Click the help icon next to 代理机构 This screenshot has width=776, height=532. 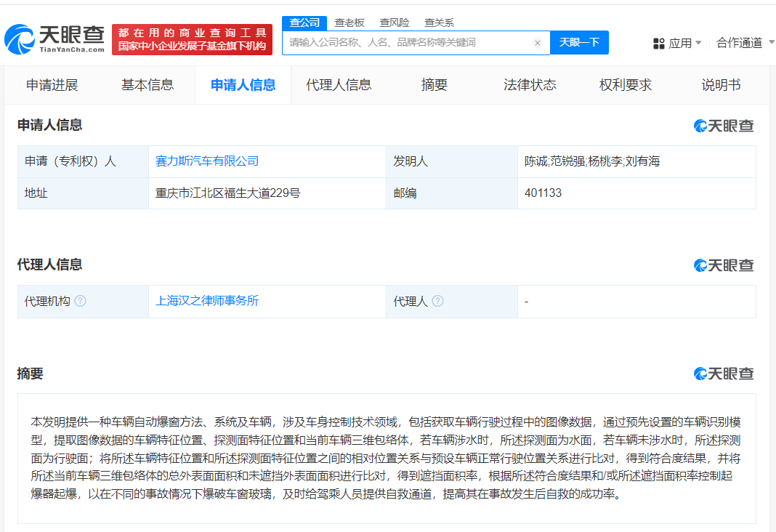pyautogui.click(x=81, y=301)
